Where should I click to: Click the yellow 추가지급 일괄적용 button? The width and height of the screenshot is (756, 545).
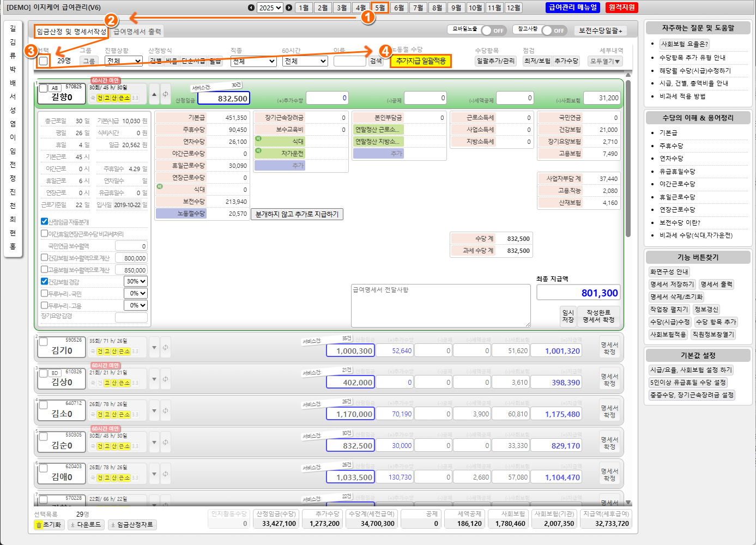tap(421, 61)
